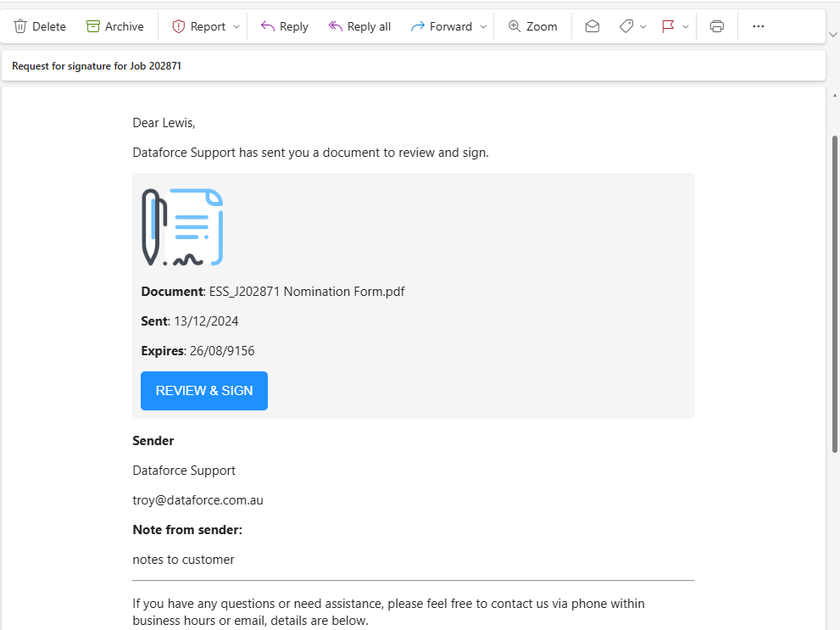This screenshot has height=630, width=840.
Task: Mark the message as unread
Action: point(592,26)
